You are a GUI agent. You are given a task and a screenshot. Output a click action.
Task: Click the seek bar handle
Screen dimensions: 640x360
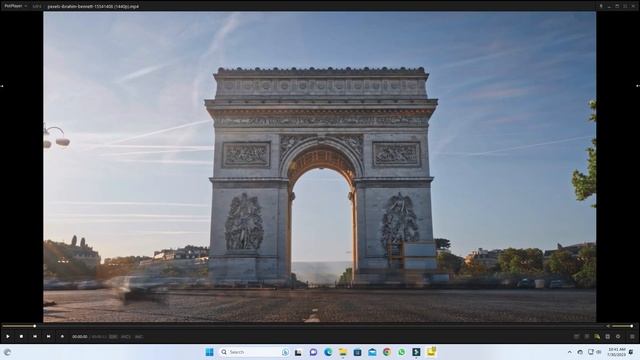35,326
